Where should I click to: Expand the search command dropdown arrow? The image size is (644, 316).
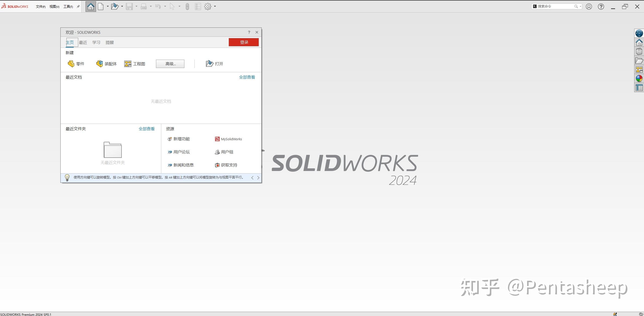click(580, 7)
